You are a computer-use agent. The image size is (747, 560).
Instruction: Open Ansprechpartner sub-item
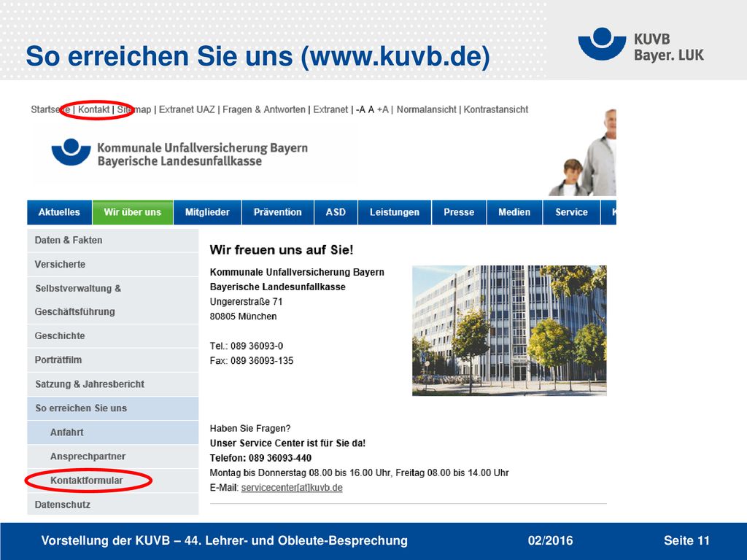point(113,456)
